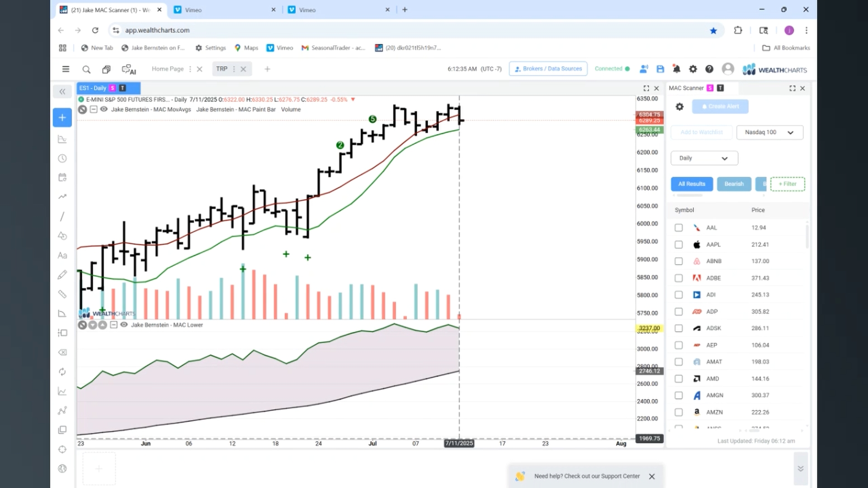Click the Create Alert button
868x488 pixels.
[720, 107]
